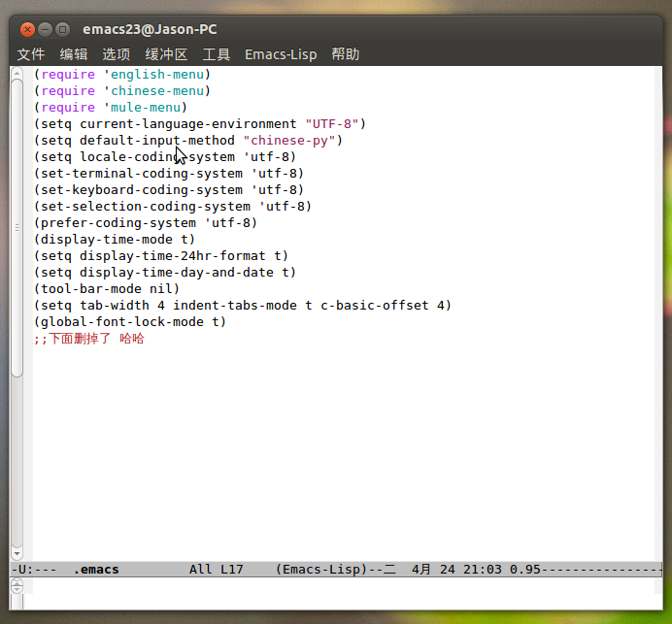This screenshot has height=624, width=672.
Task: Click the (display-time-mode t) line
Action: (115, 240)
